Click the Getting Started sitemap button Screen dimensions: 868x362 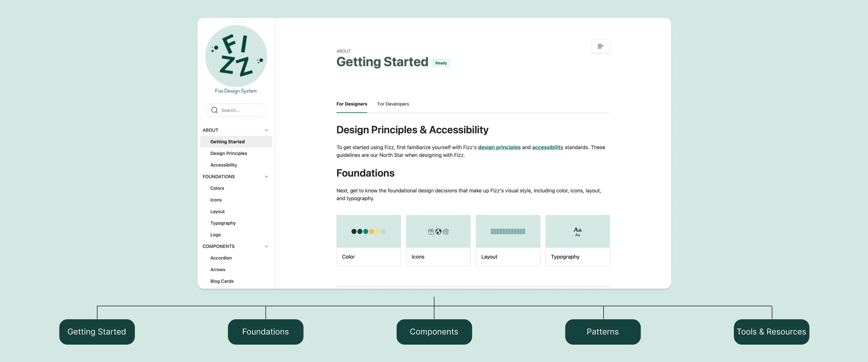tap(97, 332)
